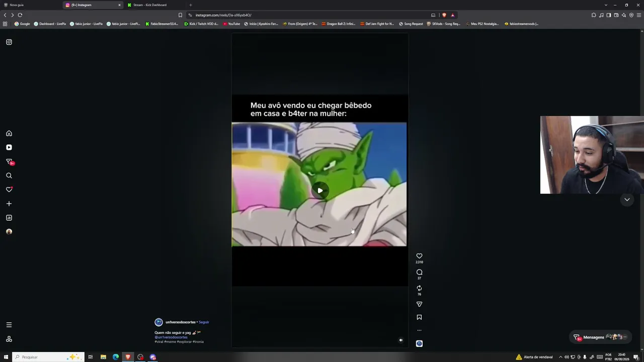Open the Kick / Twitch VOD bookmark
This screenshot has width=644, height=362.
pos(201,24)
